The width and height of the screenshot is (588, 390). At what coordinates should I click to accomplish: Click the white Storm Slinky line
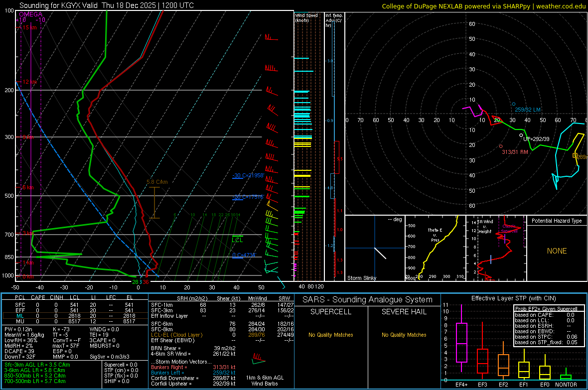pyautogui.click(x=380, y=253)
